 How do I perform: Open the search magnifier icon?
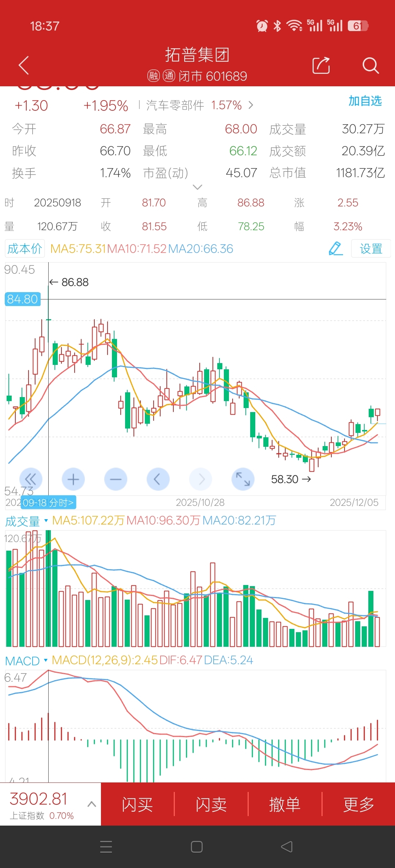click(x=370, y=65)
